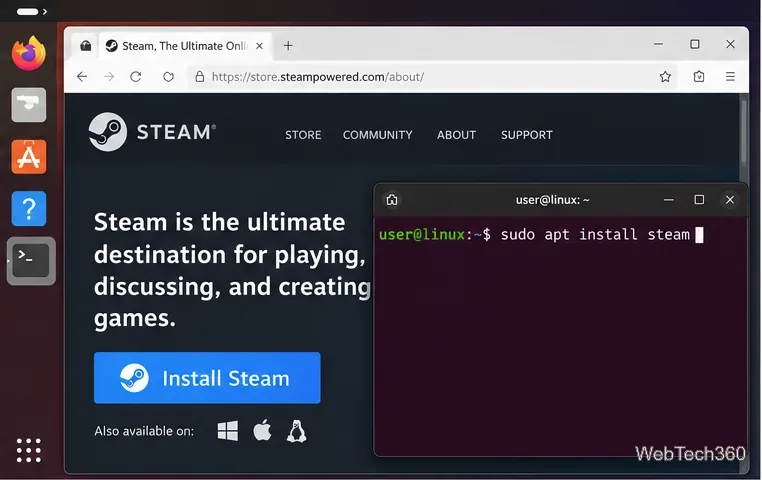This screenshot has width=762, height=480.
Task: Close the Steam browser tab
Action: pyautogui.click(x=260, y=46)
